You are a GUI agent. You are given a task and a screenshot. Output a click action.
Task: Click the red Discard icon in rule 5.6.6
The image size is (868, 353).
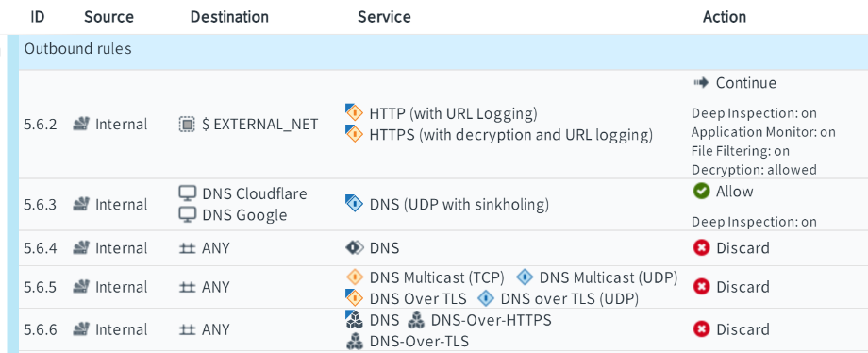pyautogui.click(x=701, y=329)
